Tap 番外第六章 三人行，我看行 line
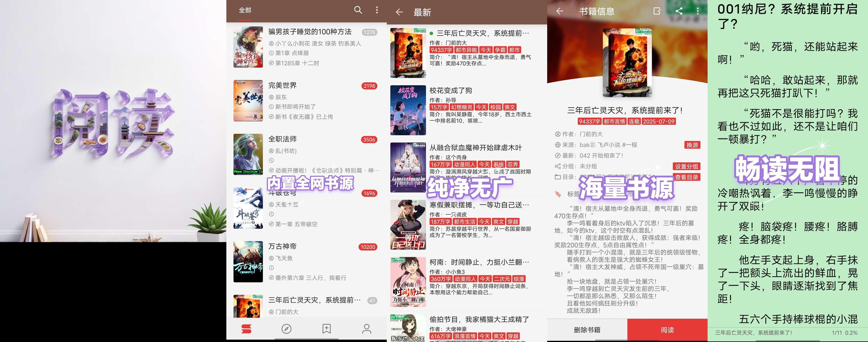Screen dimensions: 868x342 point(307,278)
